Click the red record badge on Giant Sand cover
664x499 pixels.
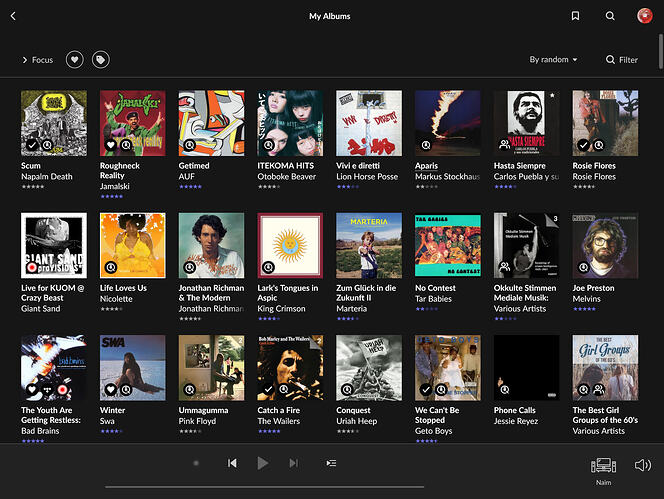[32, 267]
